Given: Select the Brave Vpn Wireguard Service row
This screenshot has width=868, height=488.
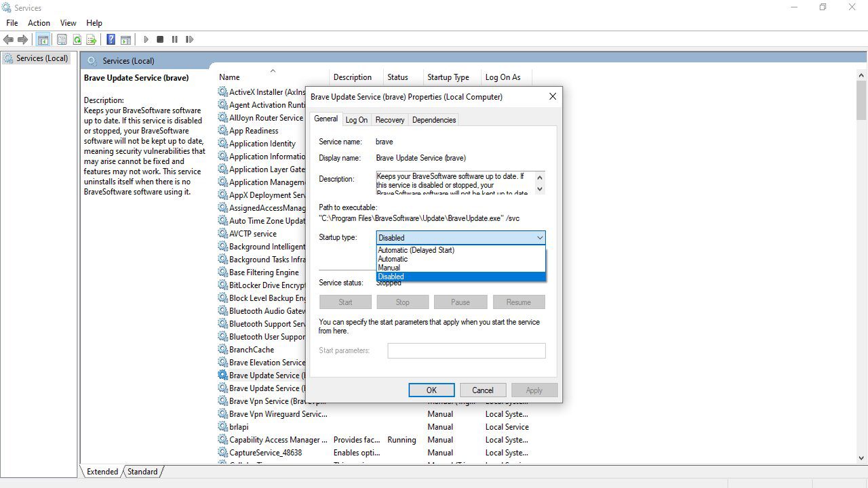Looking at the screenshot, I should pos(373,414).
